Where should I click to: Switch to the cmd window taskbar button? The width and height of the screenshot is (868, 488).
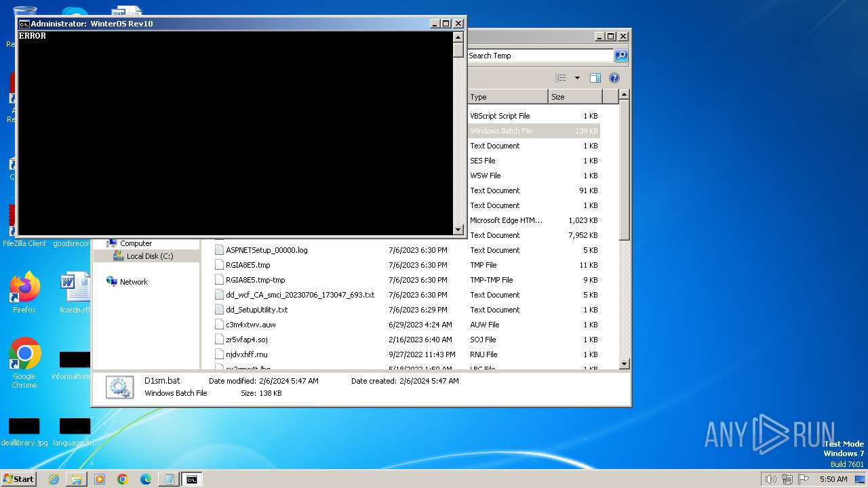(192, 479)
